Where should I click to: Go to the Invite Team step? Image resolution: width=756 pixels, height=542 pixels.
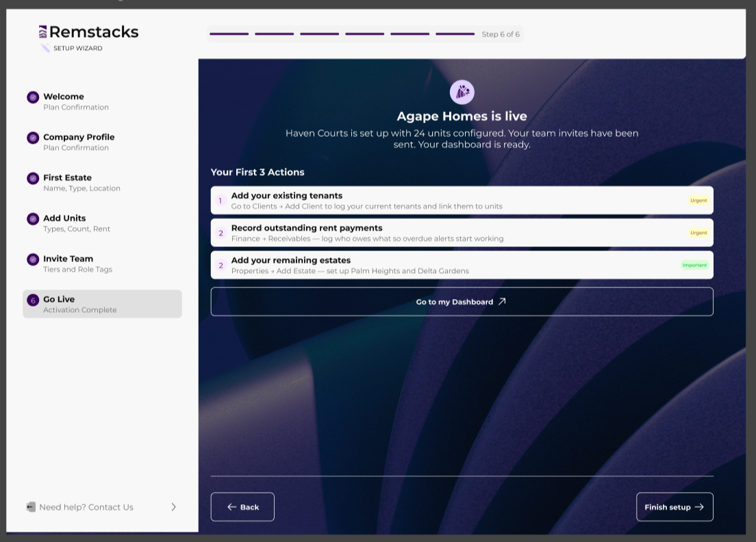pyautogui.click(x=102, y=263)
